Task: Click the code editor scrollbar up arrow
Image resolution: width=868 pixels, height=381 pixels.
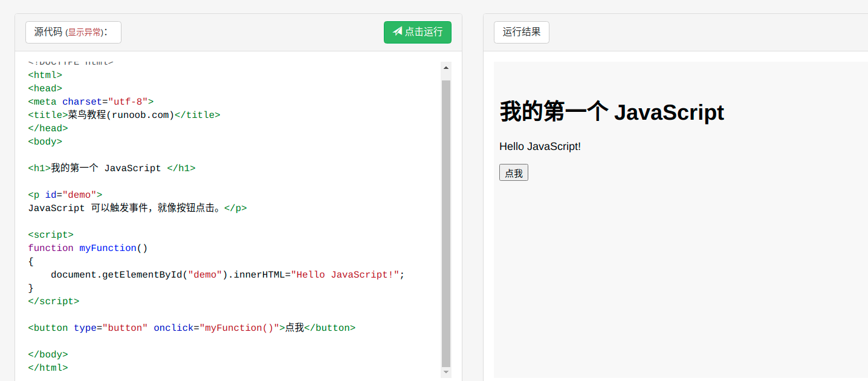Action: [446, 68]
